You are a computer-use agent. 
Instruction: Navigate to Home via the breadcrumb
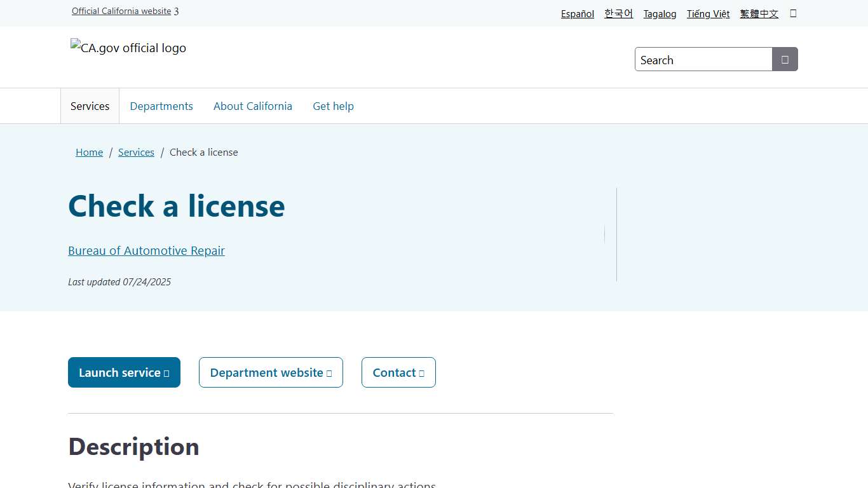click(89, 152)
